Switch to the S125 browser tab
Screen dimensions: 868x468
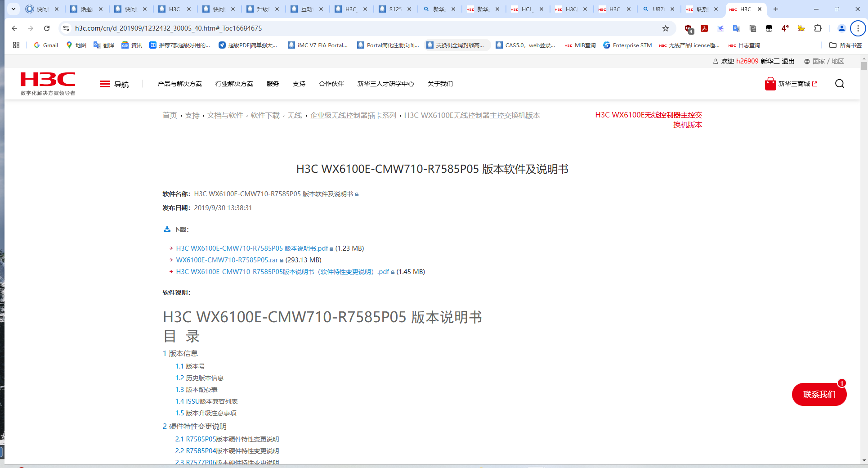point(395,9)
